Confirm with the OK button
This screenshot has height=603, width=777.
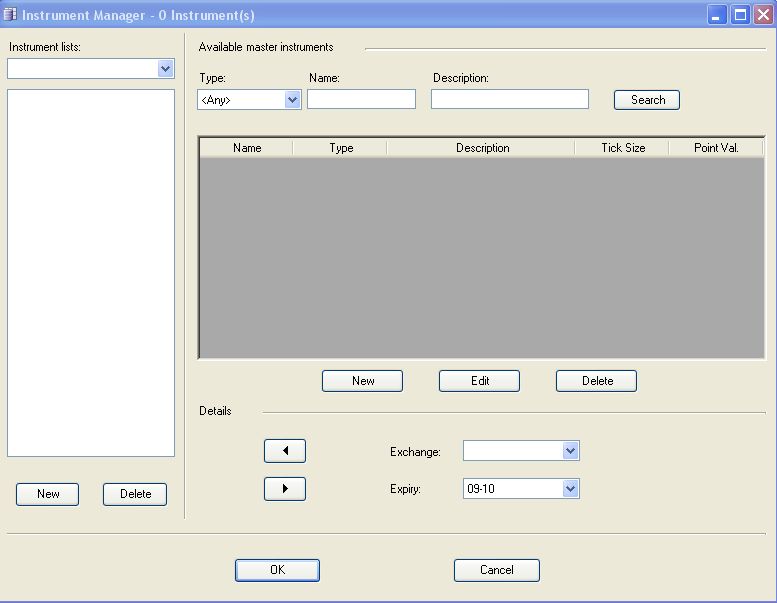coord(277,570)
